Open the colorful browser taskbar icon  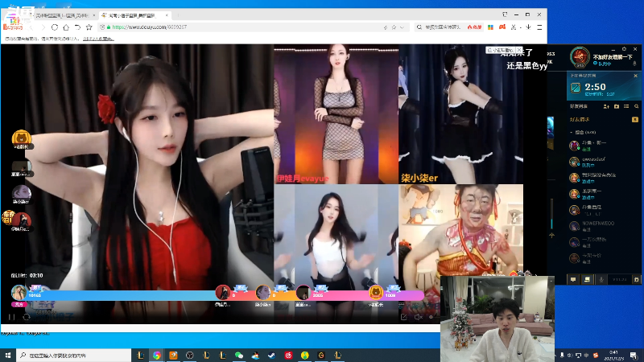(x=156, y=356)
